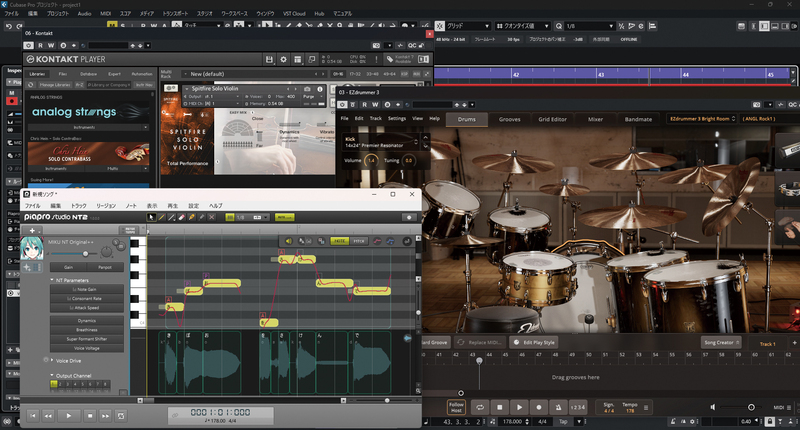Click the Dynamics parameter button
The image size is (800, 430).
[87, 321]
